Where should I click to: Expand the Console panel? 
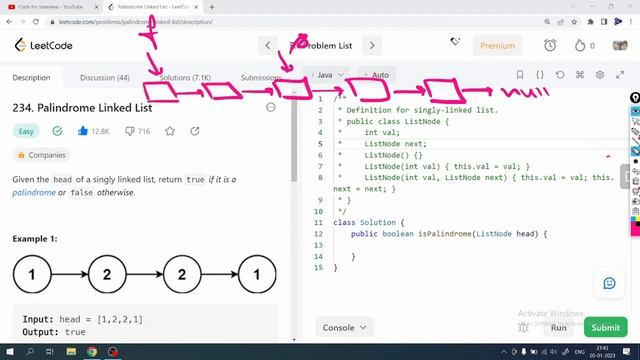coord(344,327)
